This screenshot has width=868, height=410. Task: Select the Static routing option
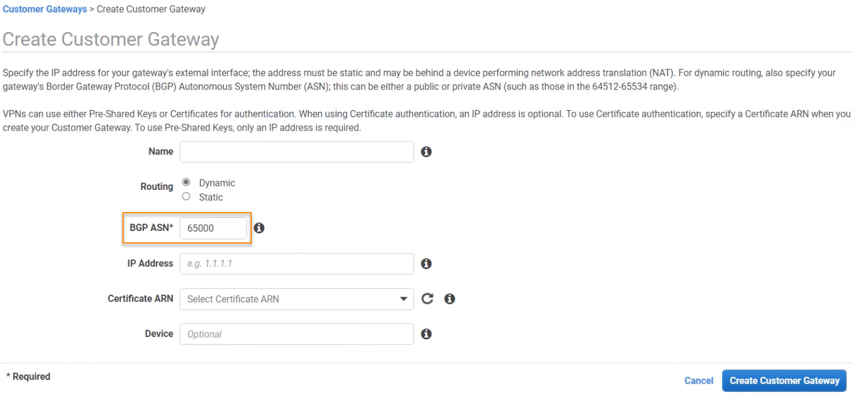(185, 197)
